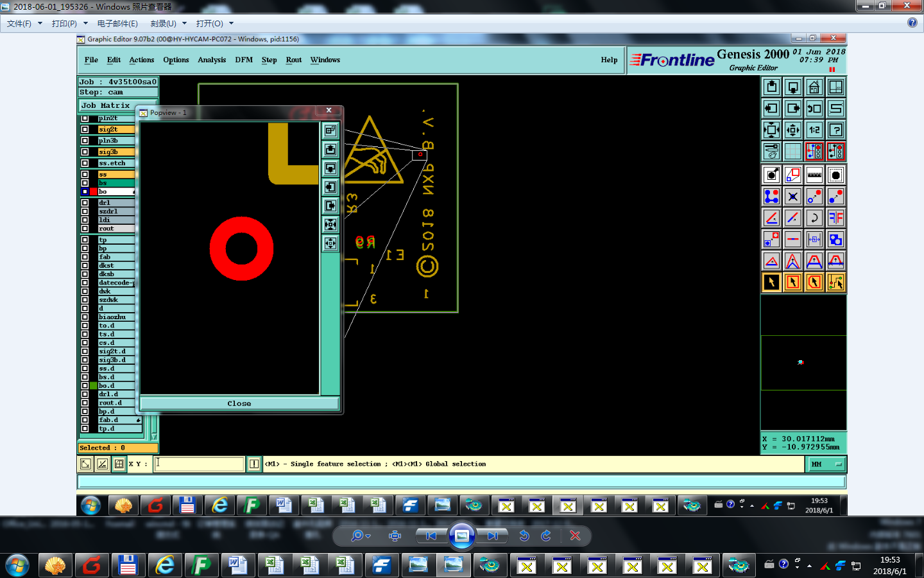Click the next image button in viewer
The image size is (924, 578).
tap(493, 536)
